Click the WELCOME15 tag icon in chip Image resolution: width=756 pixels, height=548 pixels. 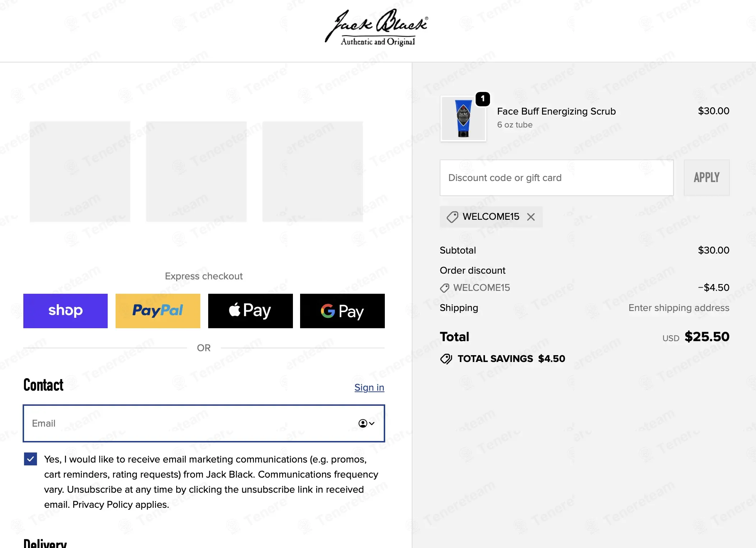pyautogui.click(x=452, y=217)
